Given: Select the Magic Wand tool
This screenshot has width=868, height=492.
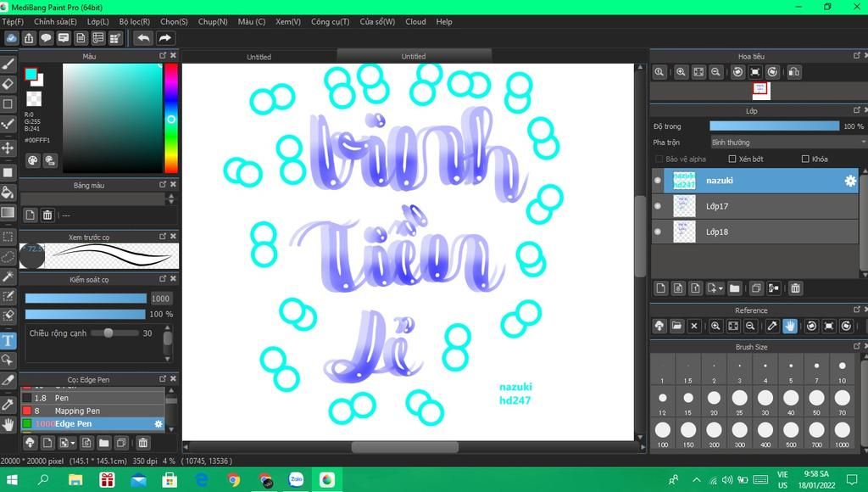Looking at the screenshot, I should point(8,276).
